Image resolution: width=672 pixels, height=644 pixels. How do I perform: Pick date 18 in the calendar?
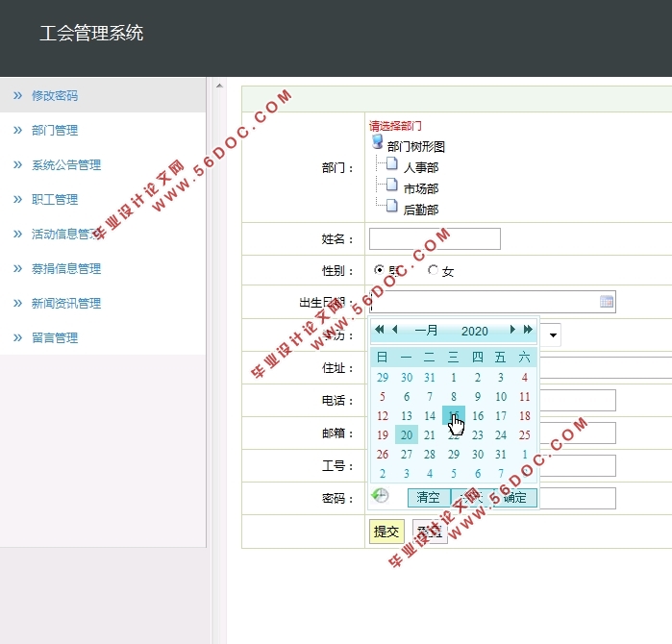coord(525,415)
